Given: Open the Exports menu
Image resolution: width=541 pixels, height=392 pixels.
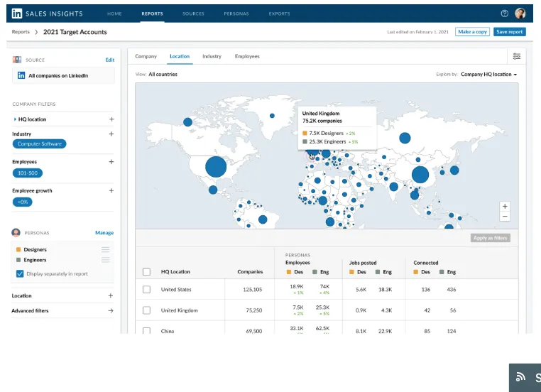Looking at the screenshot, I should pyautogui.click(x=279, y=13).
